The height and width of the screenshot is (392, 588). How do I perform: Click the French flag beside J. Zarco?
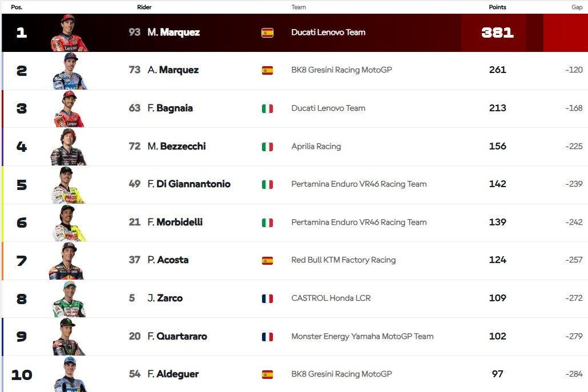267,298
